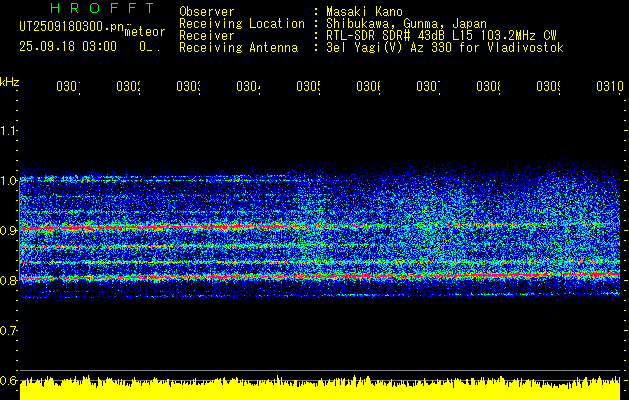
Task: Select the 0305 time marker
Action: pos(308,86)
